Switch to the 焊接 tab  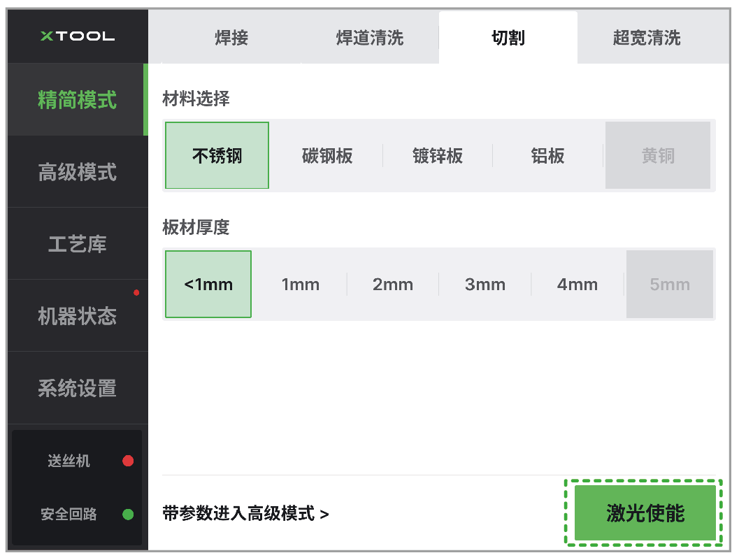231,38
